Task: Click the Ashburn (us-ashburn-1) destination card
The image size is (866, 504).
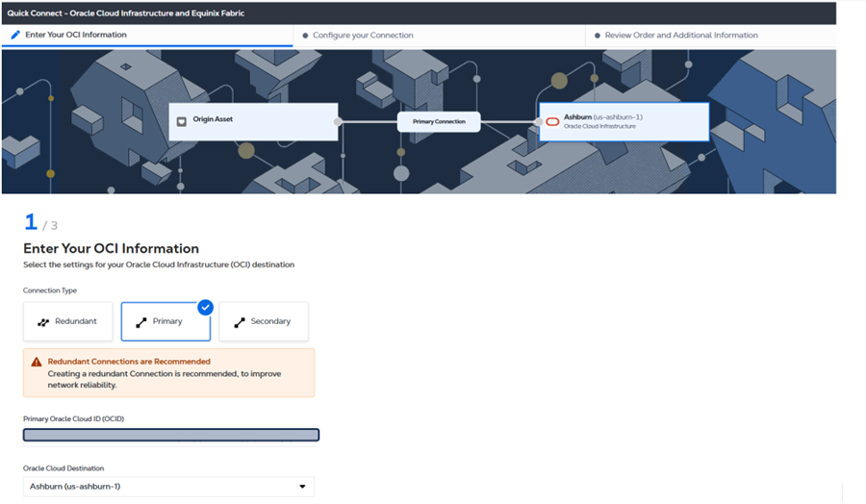Action: tap(624, 121)
